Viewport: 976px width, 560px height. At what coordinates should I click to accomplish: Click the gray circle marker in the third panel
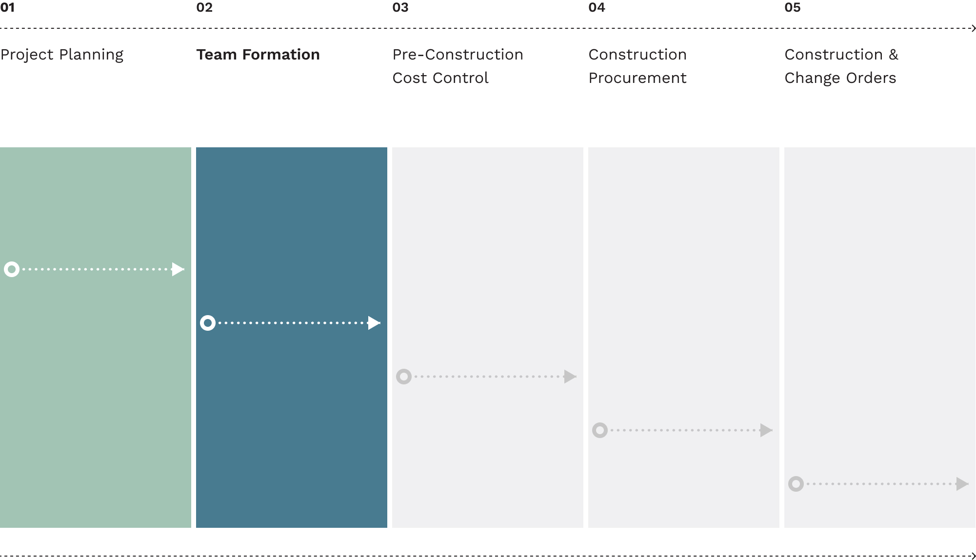point(404,377)
